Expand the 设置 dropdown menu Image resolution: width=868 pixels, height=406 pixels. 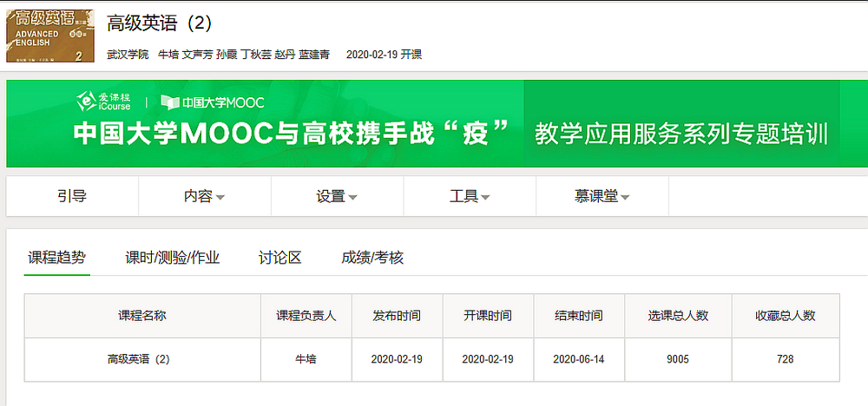(x=337, y=196)
